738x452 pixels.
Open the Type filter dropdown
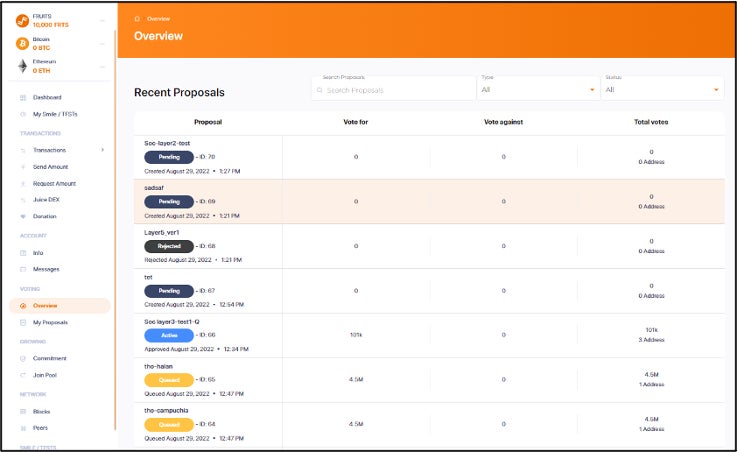coord(538,88)
